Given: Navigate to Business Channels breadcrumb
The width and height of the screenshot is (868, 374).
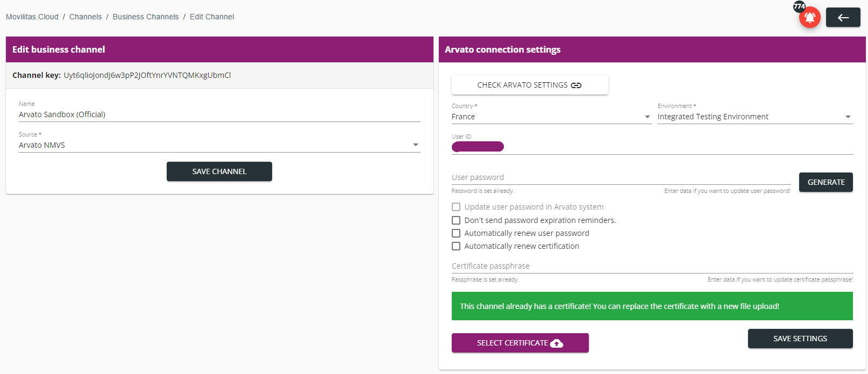Looking at the screenshot, I should click(146, 17).
